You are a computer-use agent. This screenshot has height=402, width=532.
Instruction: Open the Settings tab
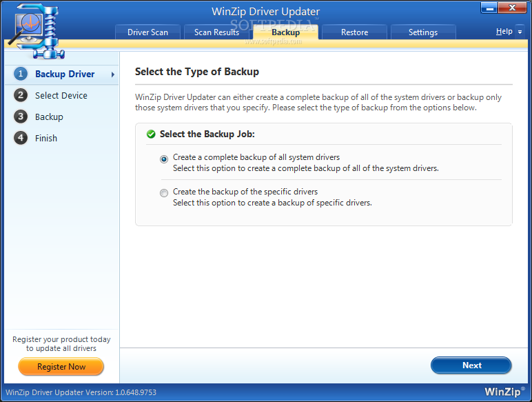pos(423,32)
